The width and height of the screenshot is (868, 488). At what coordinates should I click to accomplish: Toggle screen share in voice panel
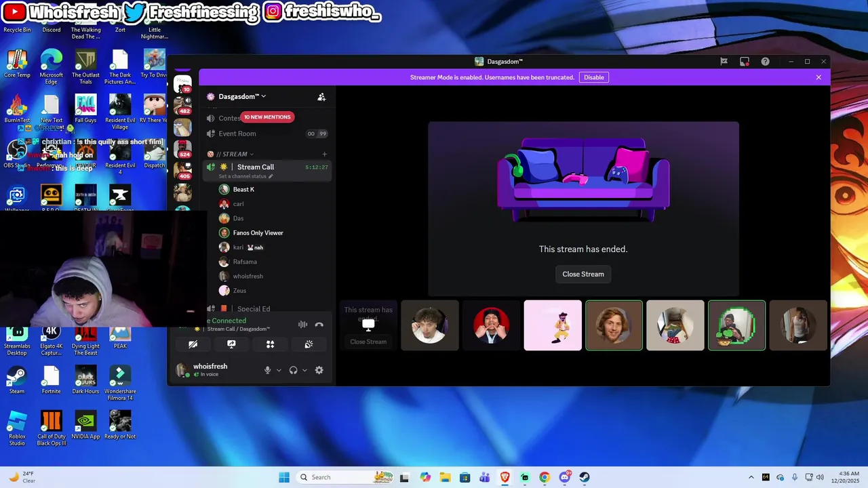coord(231,344)
